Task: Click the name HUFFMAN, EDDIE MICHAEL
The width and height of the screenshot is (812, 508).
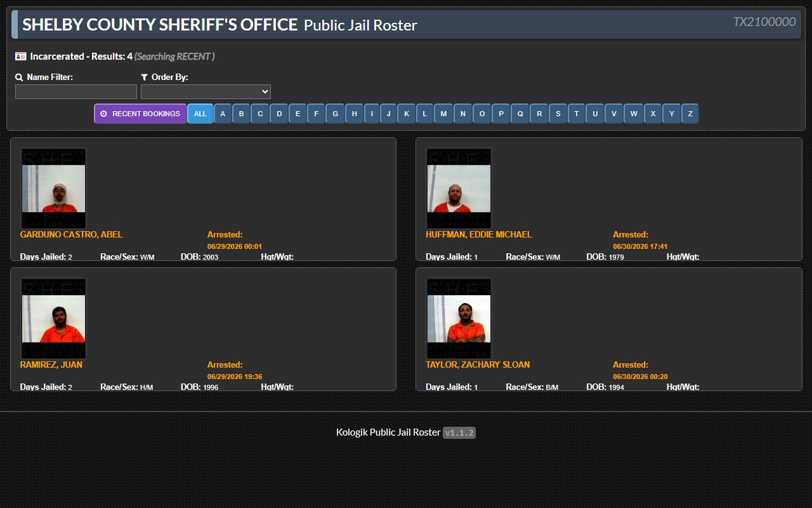Action: [479, 234]
